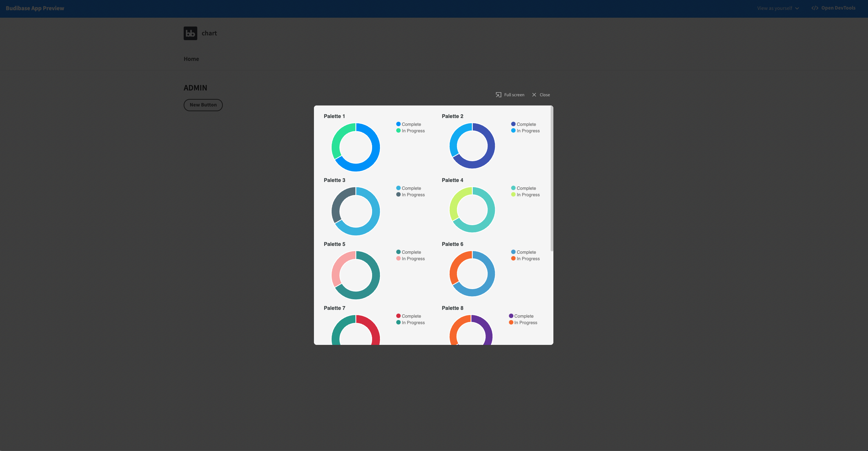Screen dimensions: 868x451
Task: Toggle Complete legend in Palette 1
Action: 408,124
